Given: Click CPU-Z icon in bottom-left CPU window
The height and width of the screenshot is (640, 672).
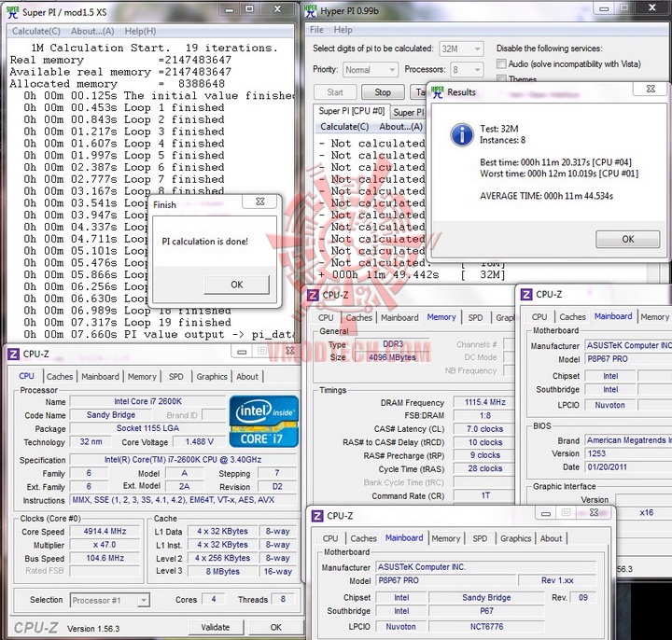Looking at the screenshot, I should click(14, 354).
